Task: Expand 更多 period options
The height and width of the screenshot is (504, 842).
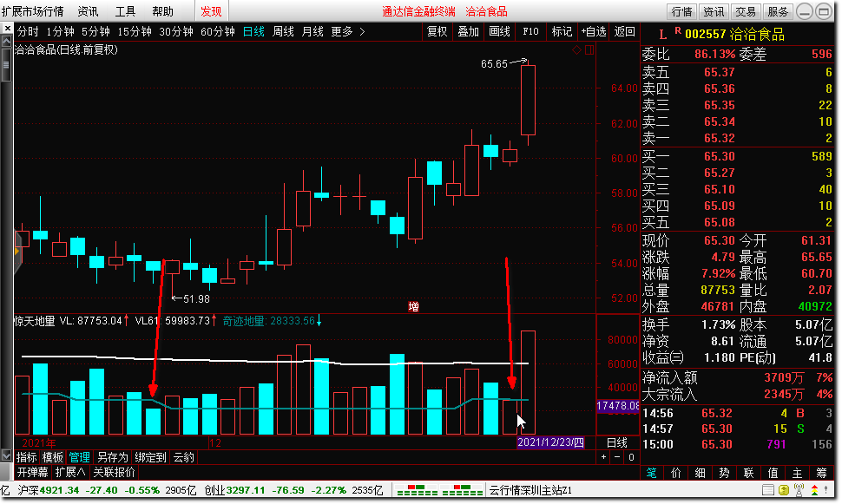Action: point(348,32)
